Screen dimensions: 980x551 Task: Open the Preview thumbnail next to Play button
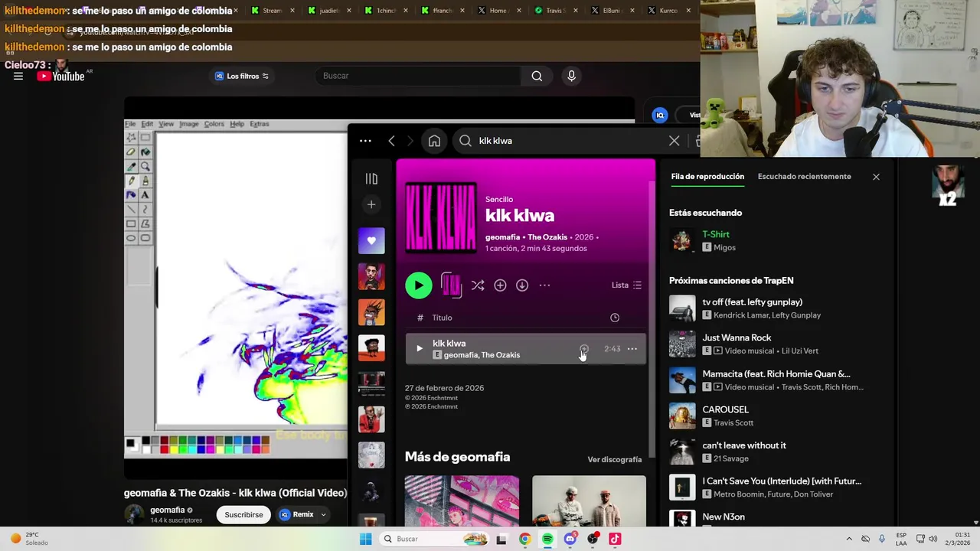451,285
